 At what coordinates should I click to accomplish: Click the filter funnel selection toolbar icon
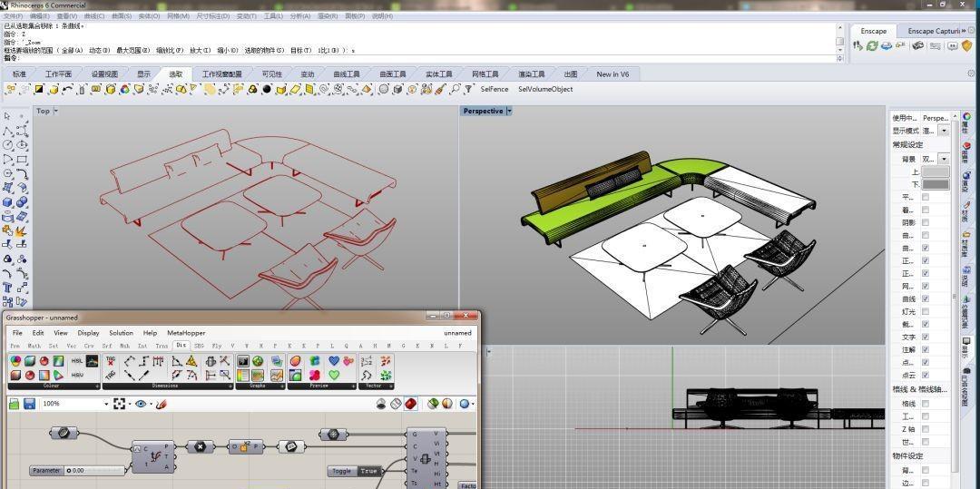(x=469, y=89)
